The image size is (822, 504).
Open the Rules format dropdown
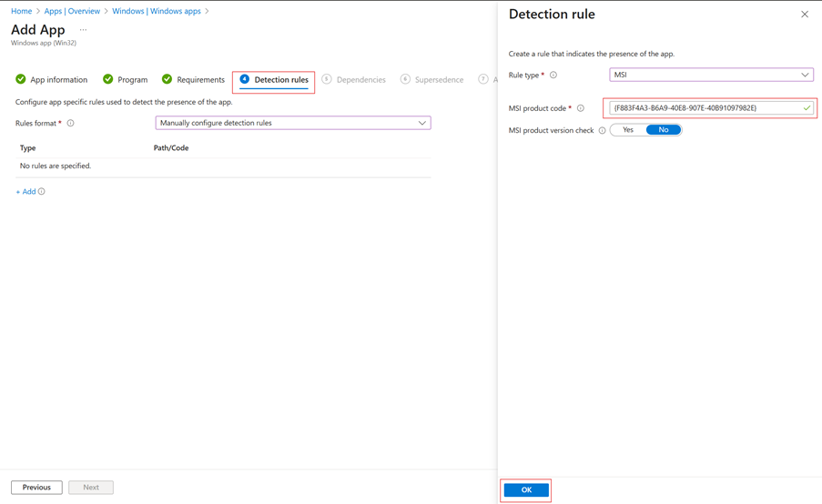[x=293, y=123]
